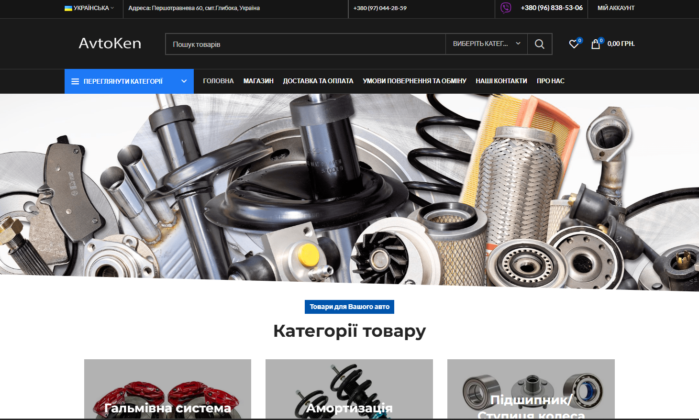Viewport: 699px width, 420px height.
Task: Open the wishlist heart icon
Action: pos(573,44)
